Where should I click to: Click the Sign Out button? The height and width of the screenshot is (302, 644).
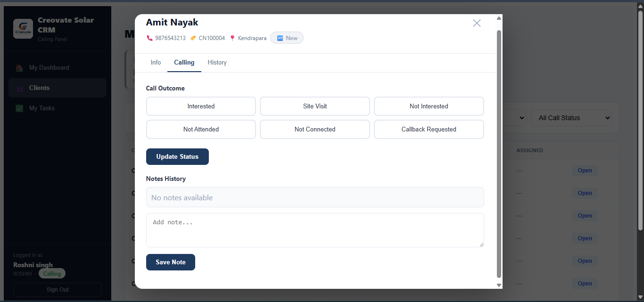(58, 290)
